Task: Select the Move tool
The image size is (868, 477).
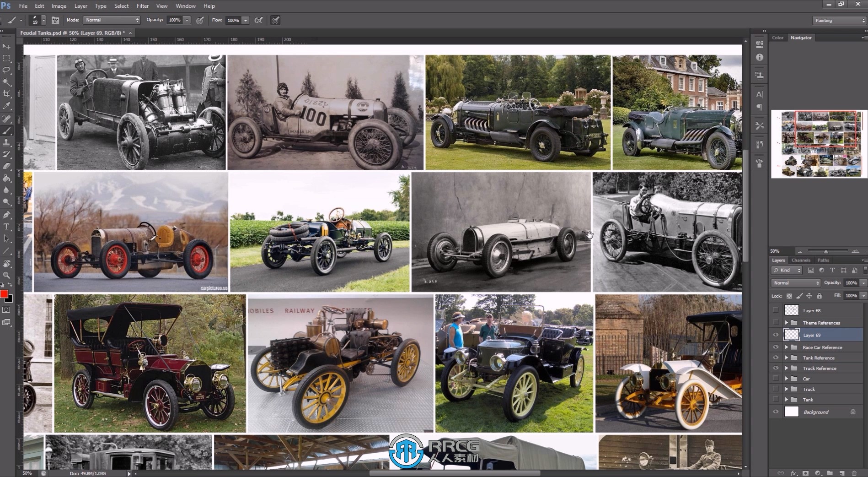Action: pos(6,46)
